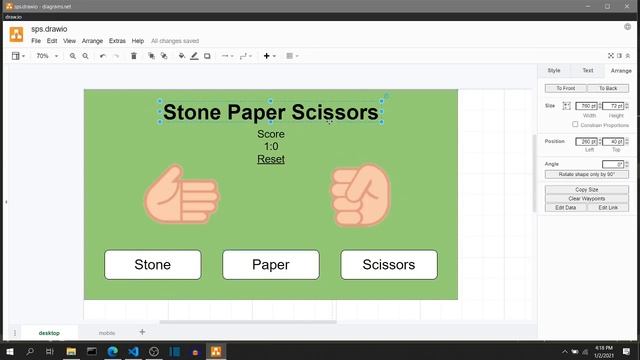Undo the last action

[103, 56]
